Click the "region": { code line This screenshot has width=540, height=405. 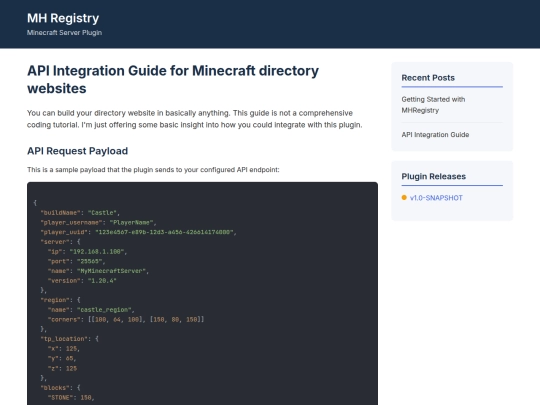[x=60, y=300]
